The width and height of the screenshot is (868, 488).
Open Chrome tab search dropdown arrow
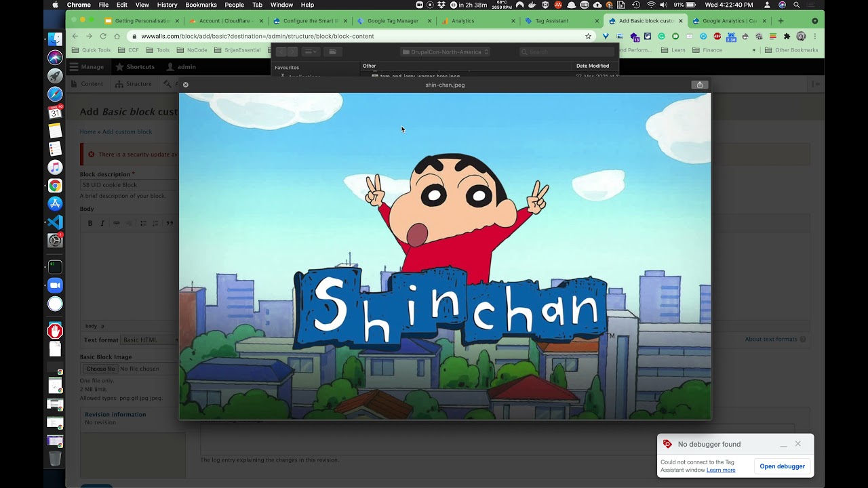click(x=814, y=21)
